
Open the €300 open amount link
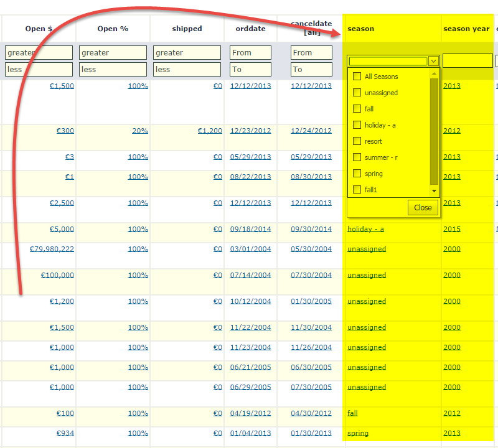tap(65, 131)
